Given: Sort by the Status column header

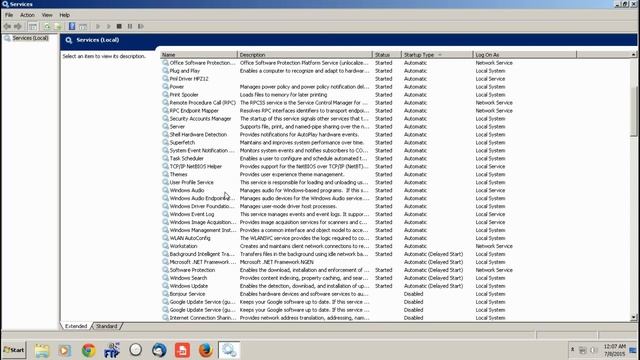Looking at the screenshot, I should (387, 54).
